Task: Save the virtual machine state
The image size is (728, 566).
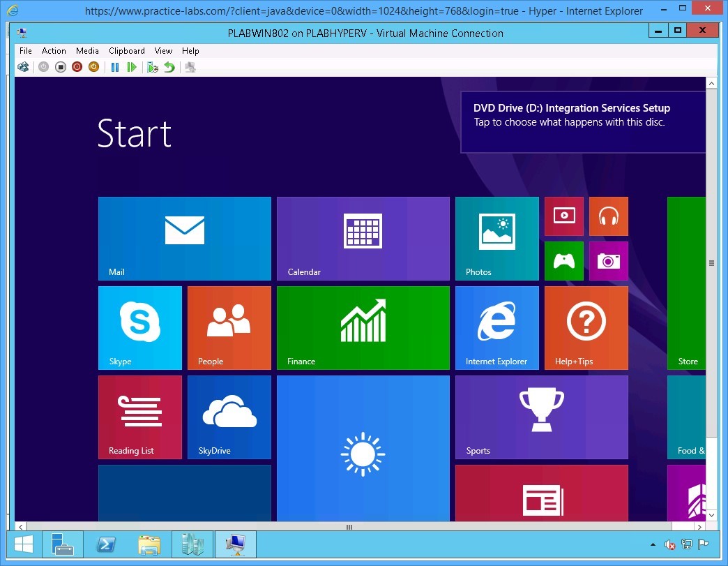Action: (92, 67)
